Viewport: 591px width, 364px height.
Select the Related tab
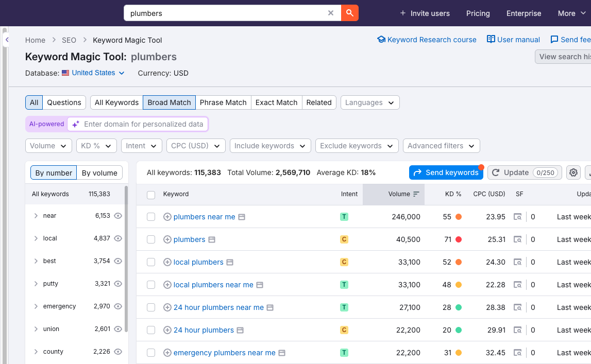pyautogui.click(x=319, y=102)
